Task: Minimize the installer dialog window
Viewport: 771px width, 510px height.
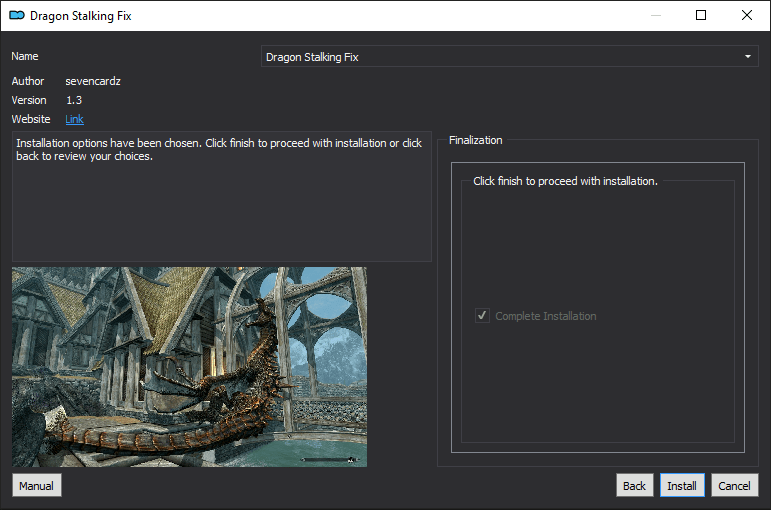Action: pyautogui.click(x=655, y=15)
